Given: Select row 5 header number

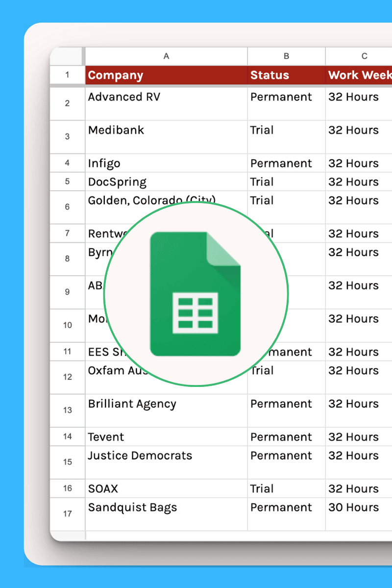Looking at the screenshot, I should coord(67,181).
